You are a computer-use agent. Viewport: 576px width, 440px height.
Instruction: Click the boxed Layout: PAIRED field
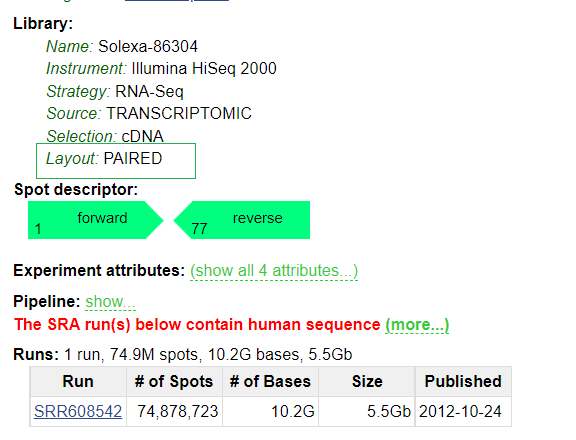[116, 161]
